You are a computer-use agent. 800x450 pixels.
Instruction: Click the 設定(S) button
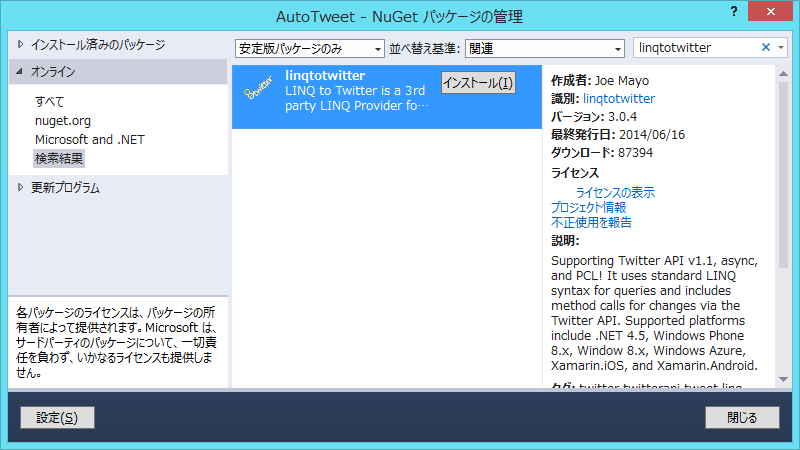click(57, 418)
